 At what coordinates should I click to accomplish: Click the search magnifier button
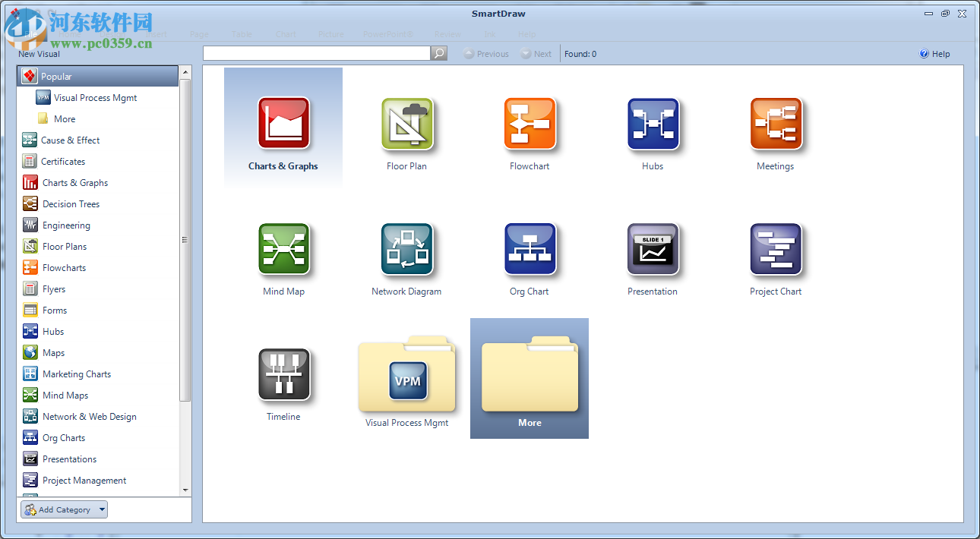click(x=439, y=54)
